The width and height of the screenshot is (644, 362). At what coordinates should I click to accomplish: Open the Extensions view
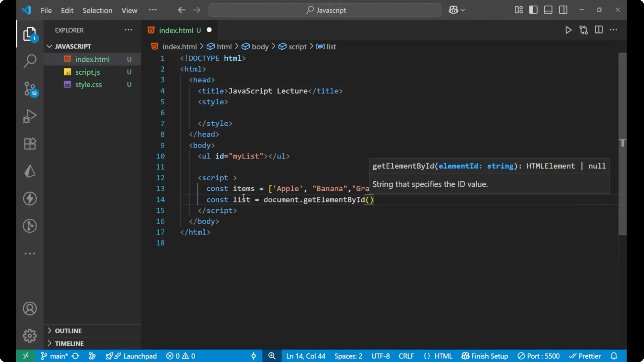point(30,143)
